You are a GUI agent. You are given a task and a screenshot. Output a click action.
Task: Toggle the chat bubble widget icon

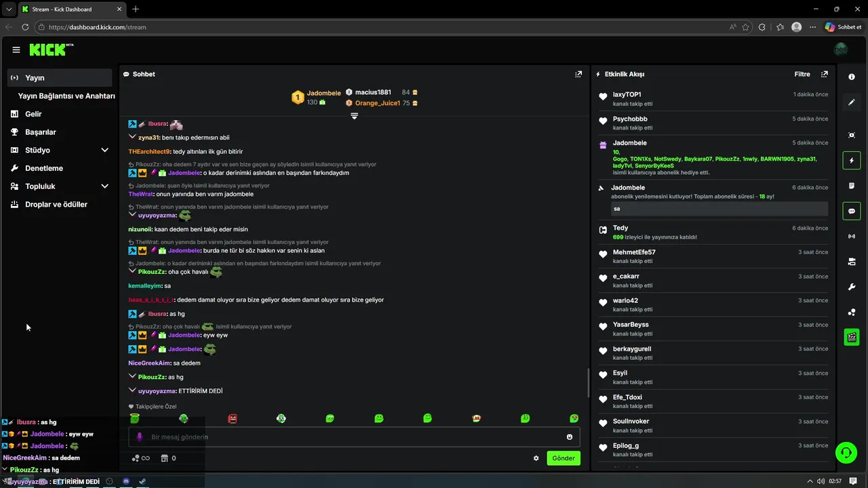tap(852, 211)
